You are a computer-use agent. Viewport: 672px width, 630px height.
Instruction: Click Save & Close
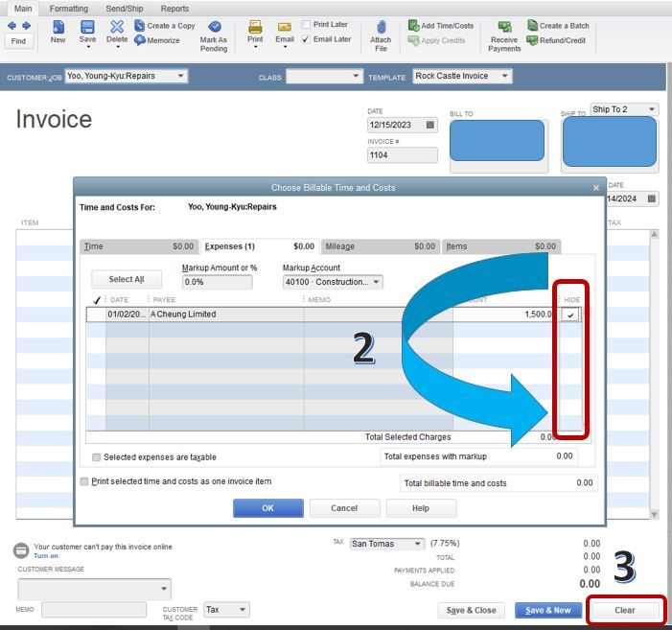click(471, 610)
